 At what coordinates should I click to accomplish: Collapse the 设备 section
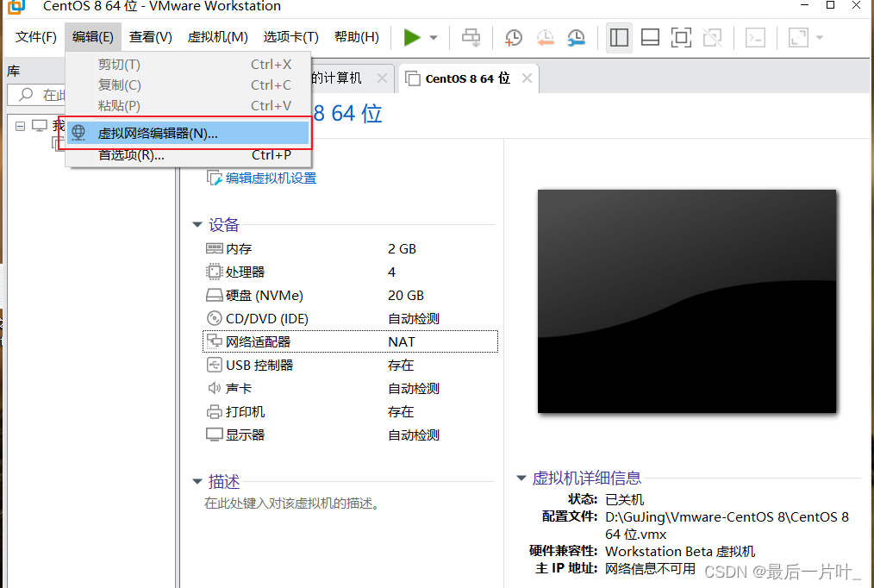(x=197, y=225)
